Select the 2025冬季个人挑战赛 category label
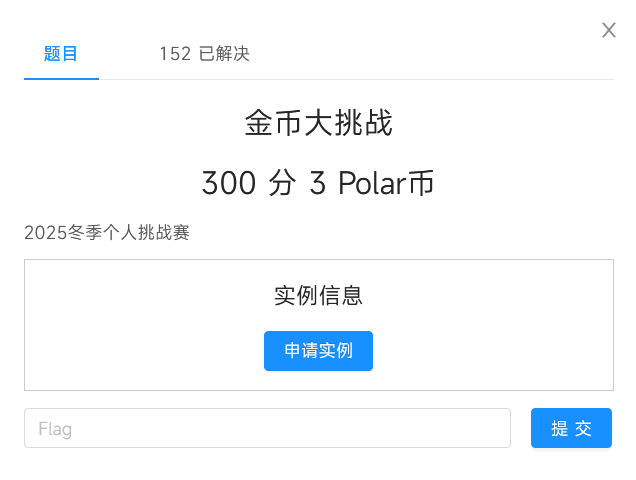Viewport: 636px width, 480px height. (x=107, y=232)
